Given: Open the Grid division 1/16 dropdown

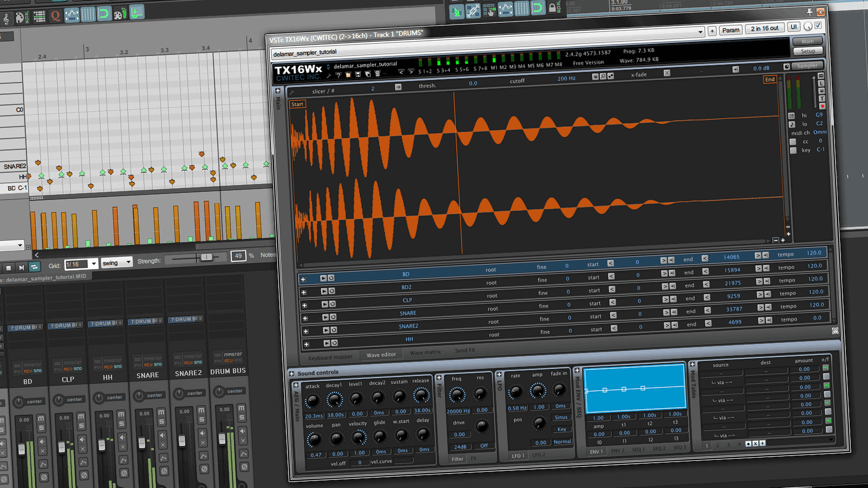Looking at the screenshot, I should pos(81,264).
